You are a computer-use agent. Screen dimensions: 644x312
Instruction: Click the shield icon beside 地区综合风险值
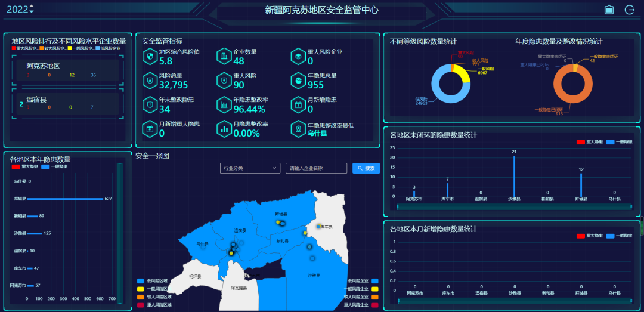[x=149, y=56]
